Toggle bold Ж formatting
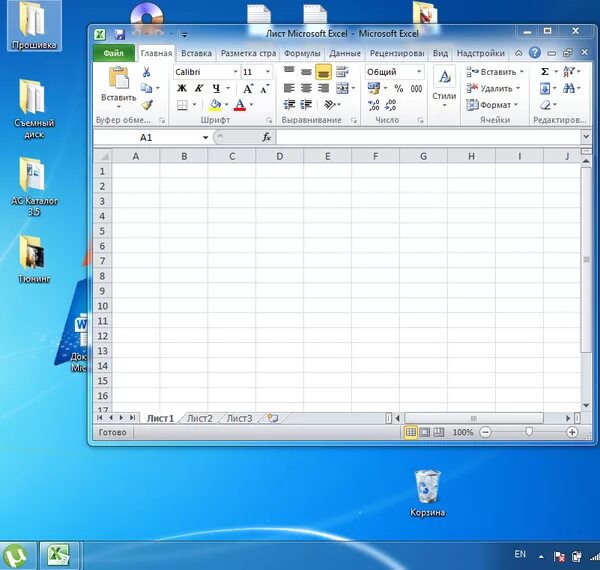The width and height of the screenshot is (600, 570). coord(182,89)
